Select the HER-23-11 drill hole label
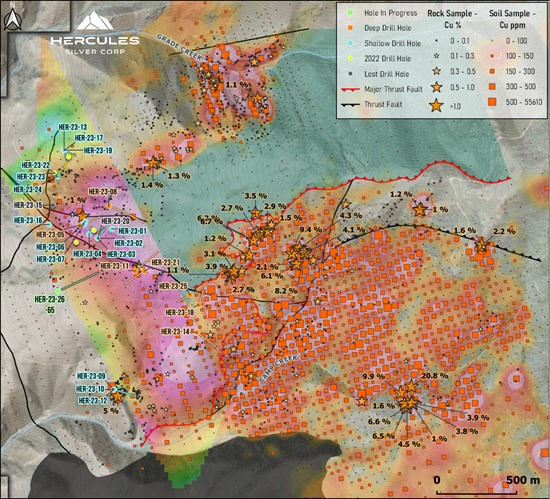 coord(115,266)
